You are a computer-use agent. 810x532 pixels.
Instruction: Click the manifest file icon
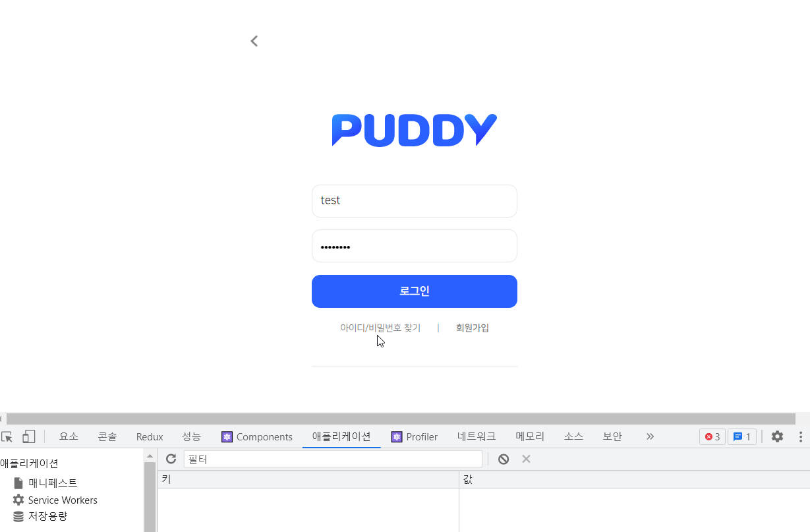[x=18, y=483]
